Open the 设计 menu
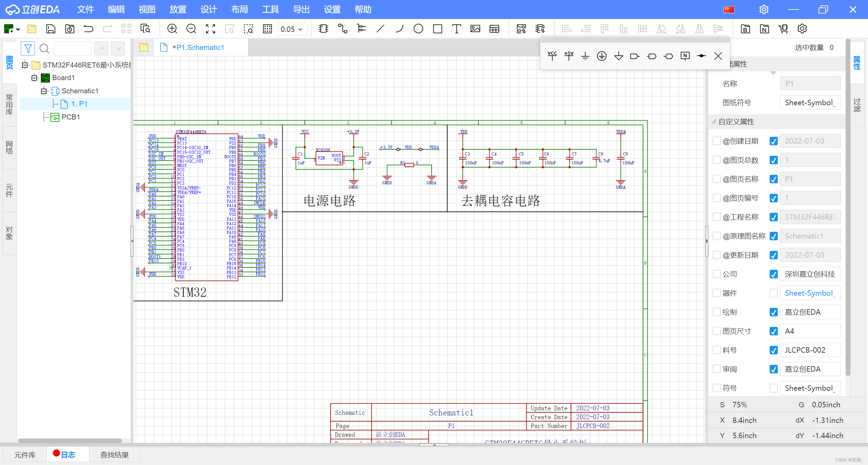868x465 pixels. pyautogui.click(x=209, y=10)
